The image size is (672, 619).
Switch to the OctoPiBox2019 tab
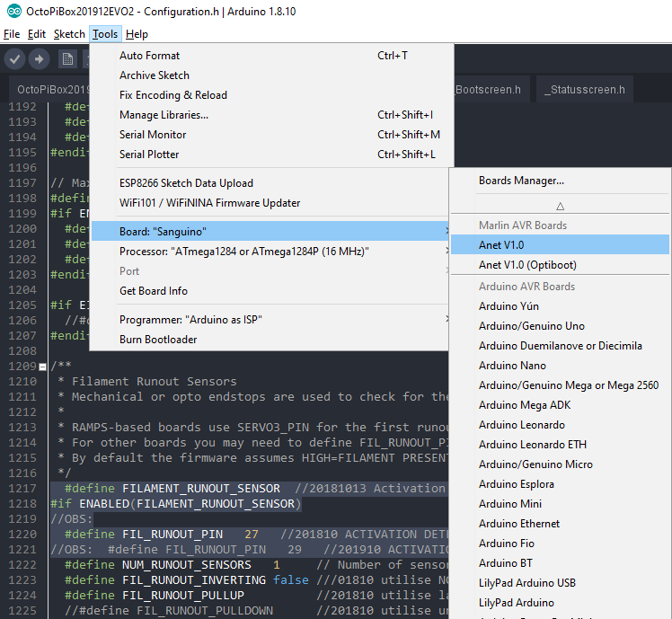tap(49, 90)
